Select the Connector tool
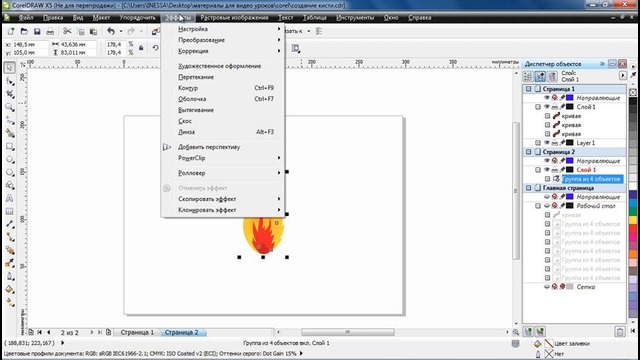 click(10, 237)
